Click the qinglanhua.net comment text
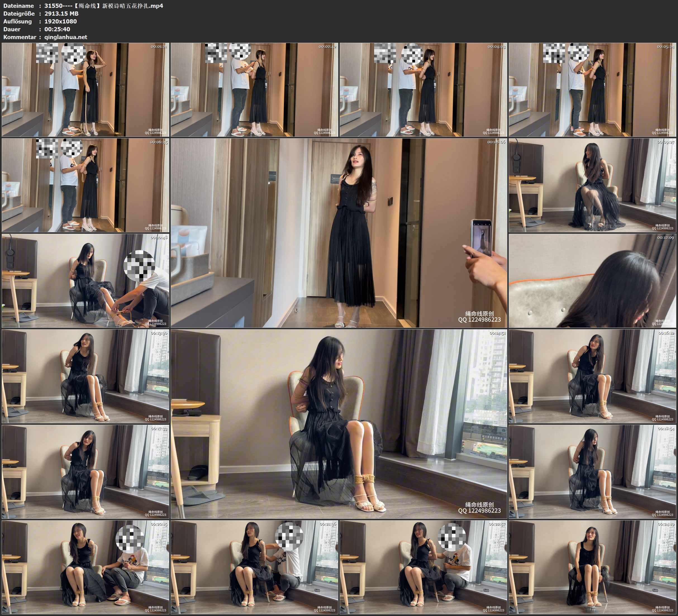This screenshot has width=678, height=616. click(x=66, y=37)
